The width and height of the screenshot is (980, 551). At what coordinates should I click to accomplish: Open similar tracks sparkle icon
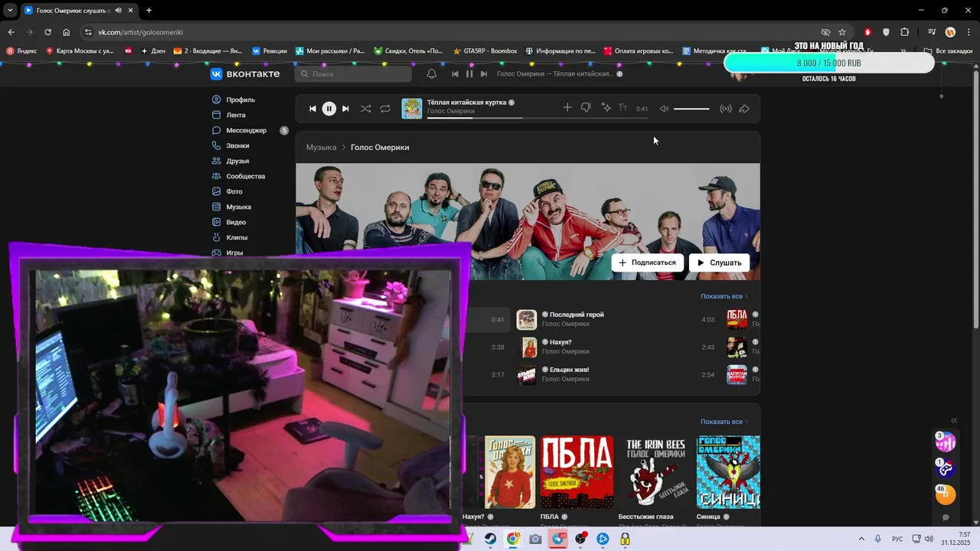click(606, 108)
